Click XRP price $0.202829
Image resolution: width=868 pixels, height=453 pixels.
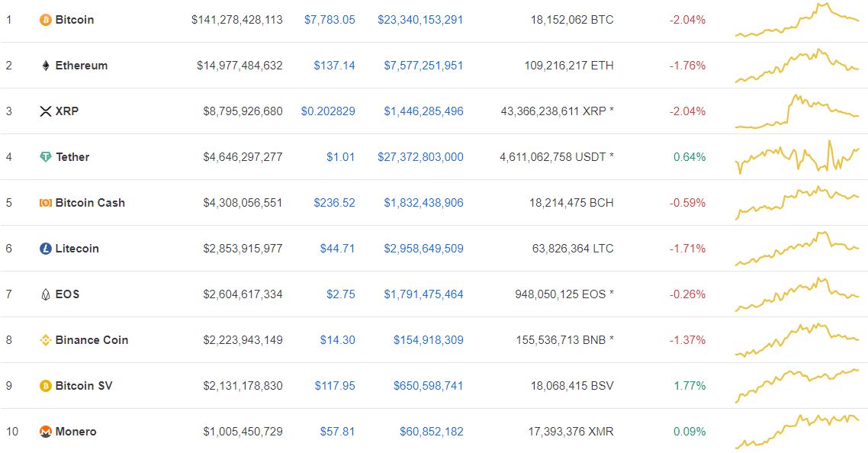328,111
